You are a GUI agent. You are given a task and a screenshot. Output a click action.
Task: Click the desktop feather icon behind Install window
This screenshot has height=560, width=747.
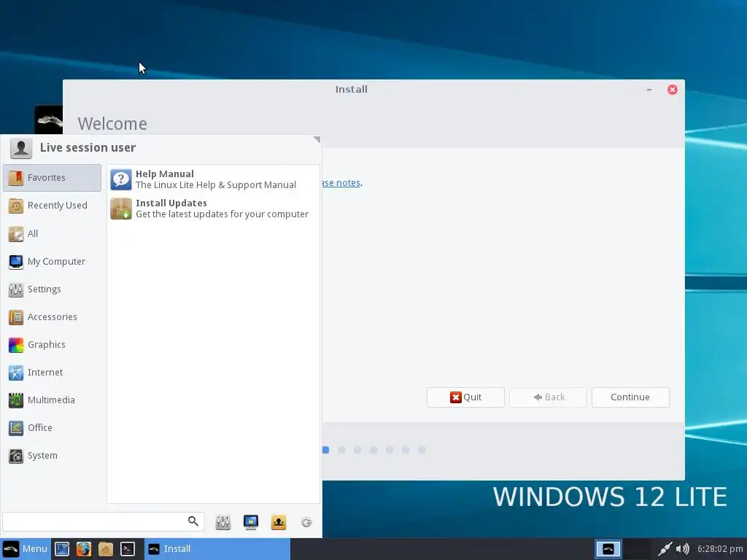49,120
